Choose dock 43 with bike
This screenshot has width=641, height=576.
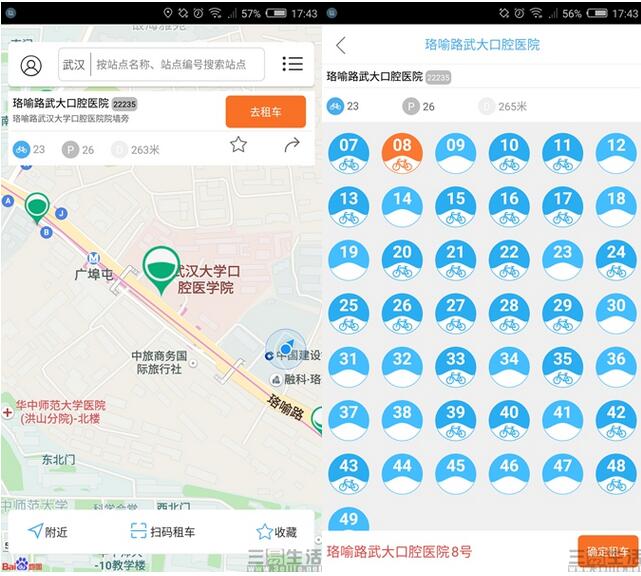pos(349,474)
